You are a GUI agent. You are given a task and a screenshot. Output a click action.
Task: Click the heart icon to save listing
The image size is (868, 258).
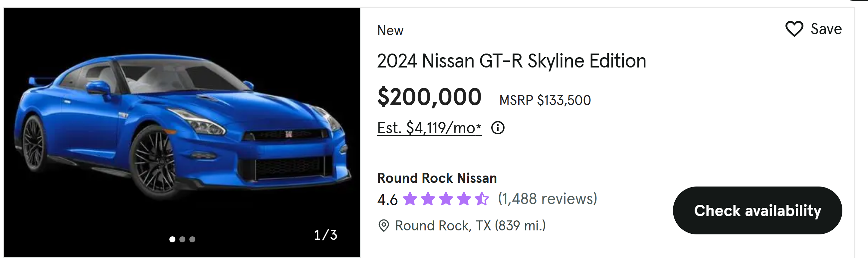tap(794, 29)
